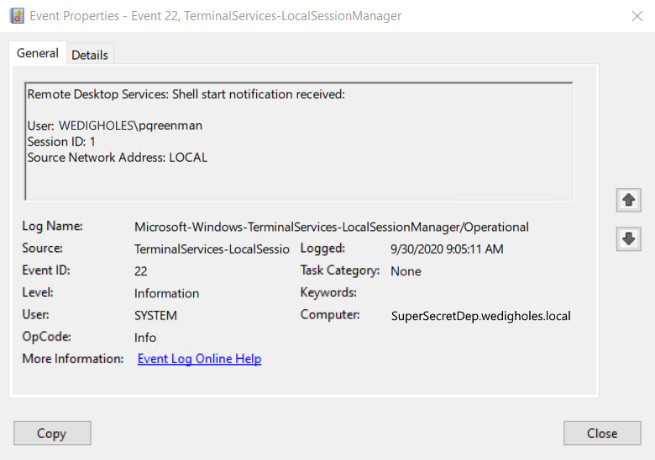Close the Event Properties window with X
Viewport: 655px width, 460px height.
(x=637, y=16)
